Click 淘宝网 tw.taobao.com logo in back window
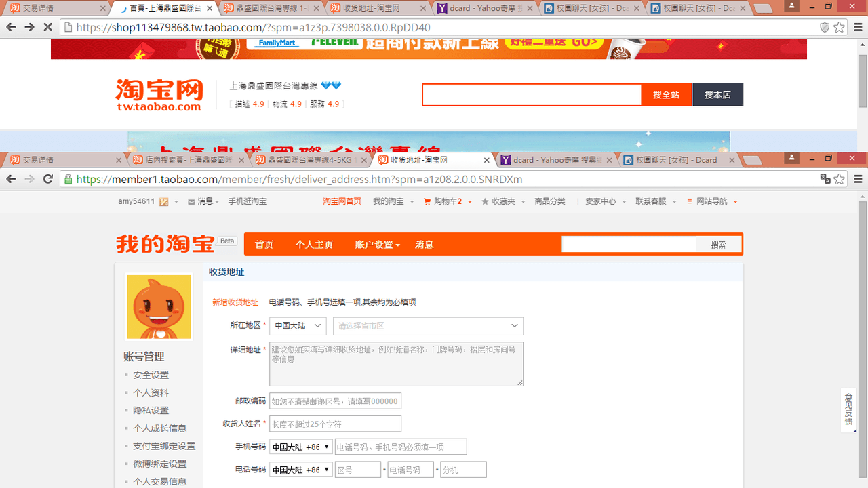 pyautogui.click(x=159, y=95)
